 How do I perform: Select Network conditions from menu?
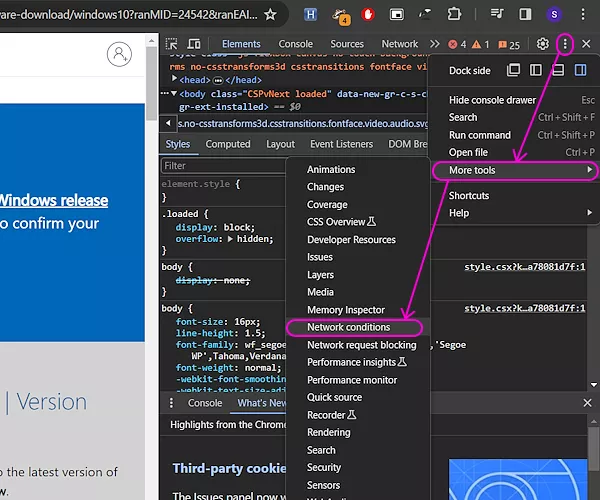(x=349, y=327)
